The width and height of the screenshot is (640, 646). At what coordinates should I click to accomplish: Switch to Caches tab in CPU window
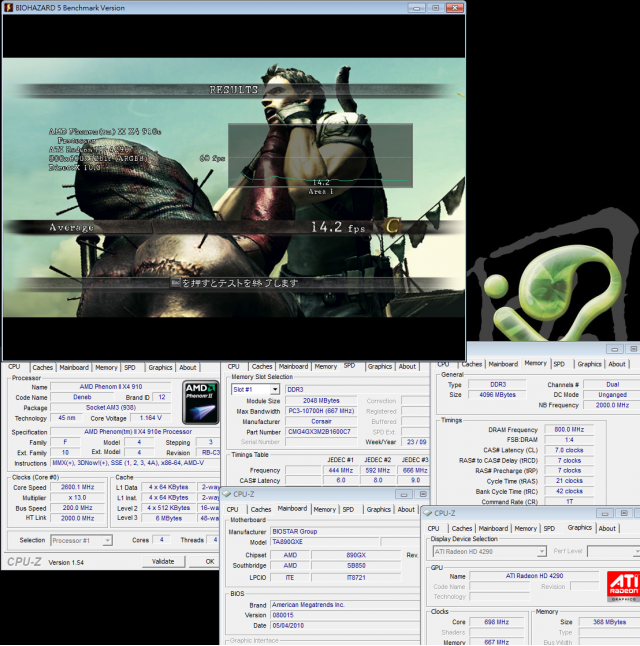coord(42,367)
